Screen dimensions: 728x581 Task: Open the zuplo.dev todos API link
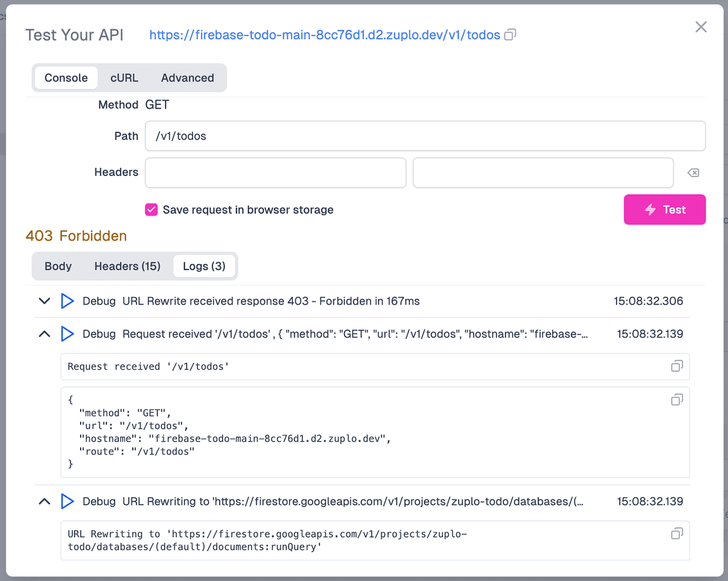[325, 35]
